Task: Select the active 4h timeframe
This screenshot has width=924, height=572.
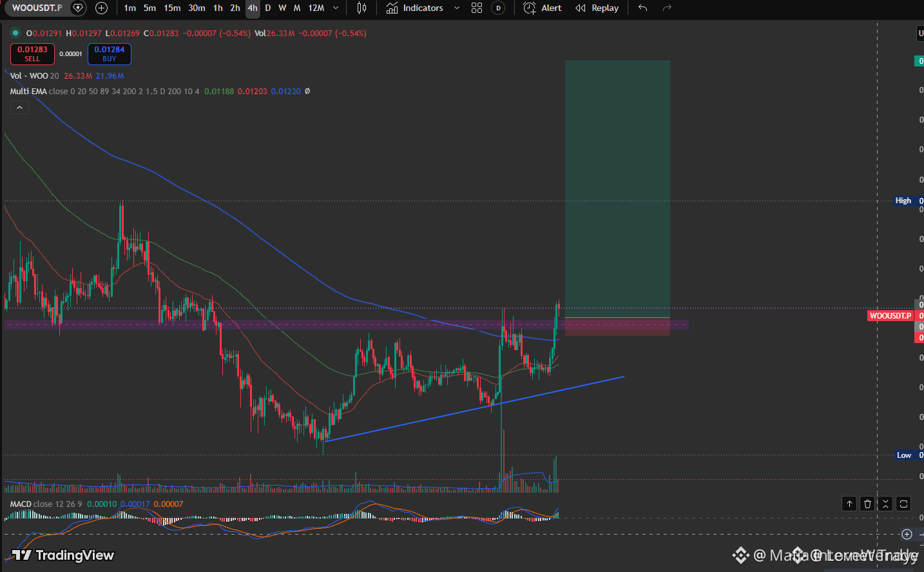Action: (x=253, y=8)
